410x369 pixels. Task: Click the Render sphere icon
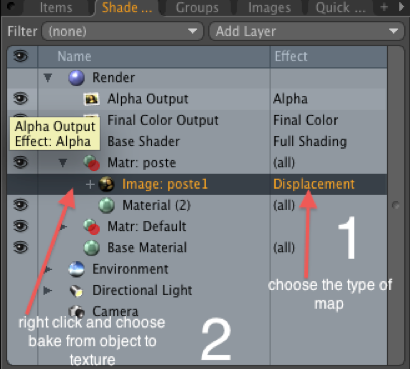[76, 78]
